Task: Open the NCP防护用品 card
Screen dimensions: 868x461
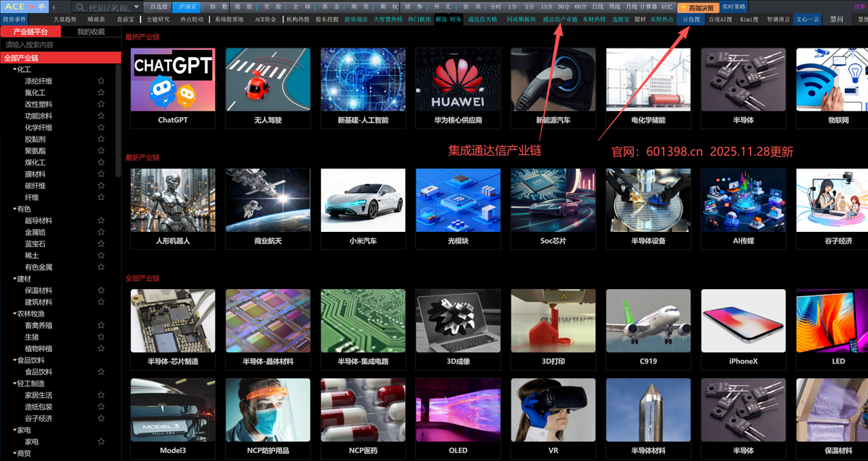Action: tap(268, 419)
